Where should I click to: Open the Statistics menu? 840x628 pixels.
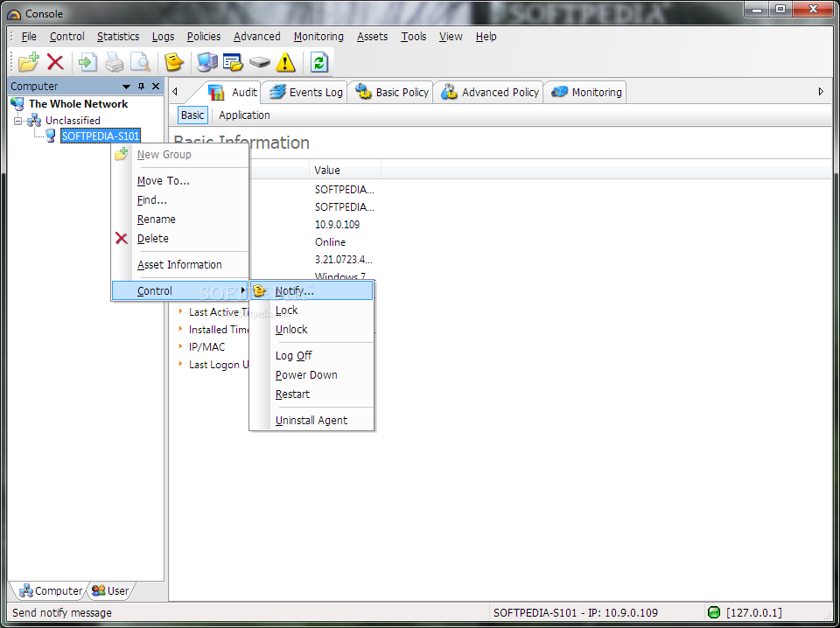click(x=118, y=37)
